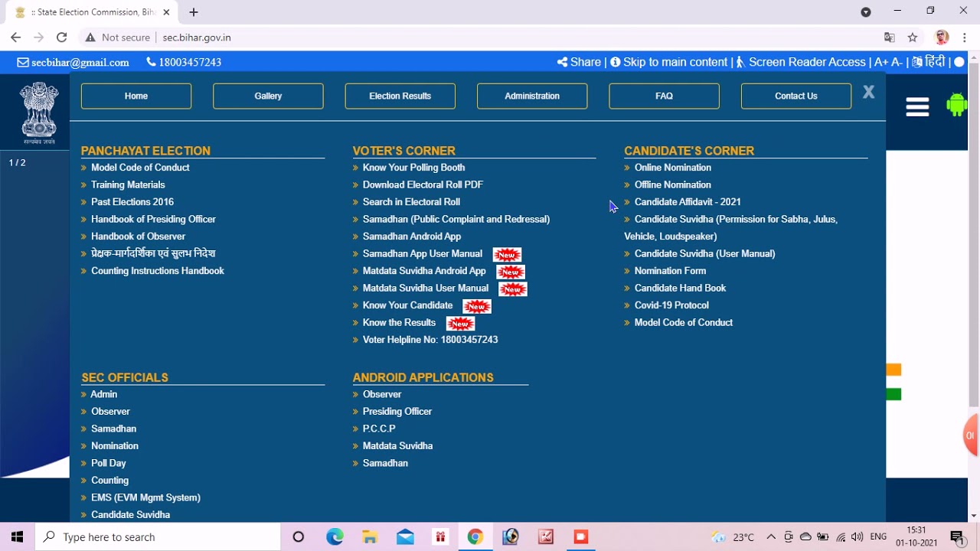Viewport: 980px width, 551px height.
Task: Click the Bihar government emblem logo
Action: (x=39, y=113)
